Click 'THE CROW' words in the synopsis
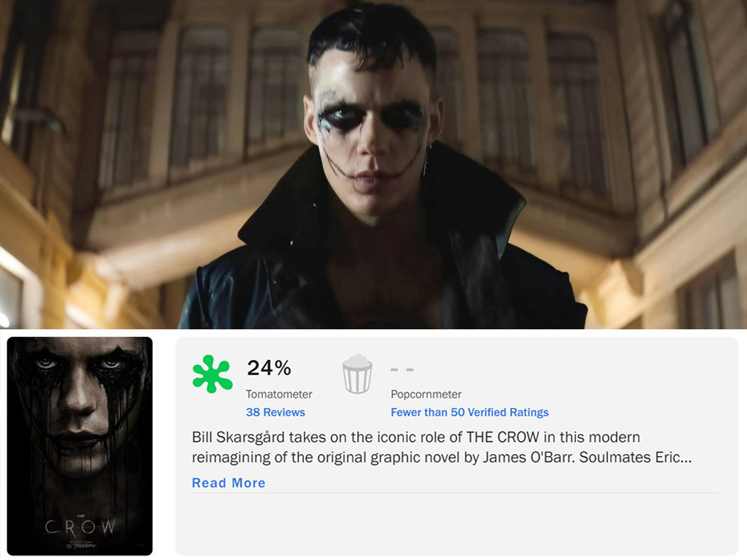Viewport: 747px width, 560px height. coord(503,437)
